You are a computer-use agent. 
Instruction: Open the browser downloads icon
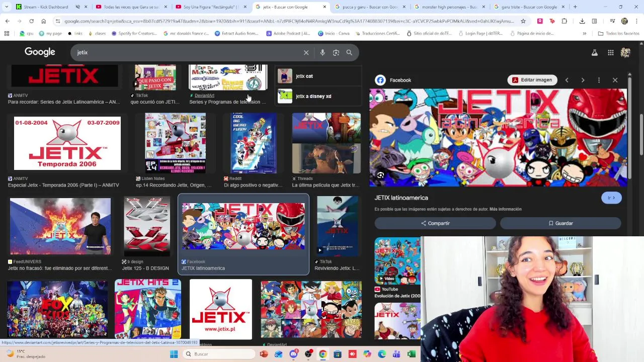pos(582,21)
